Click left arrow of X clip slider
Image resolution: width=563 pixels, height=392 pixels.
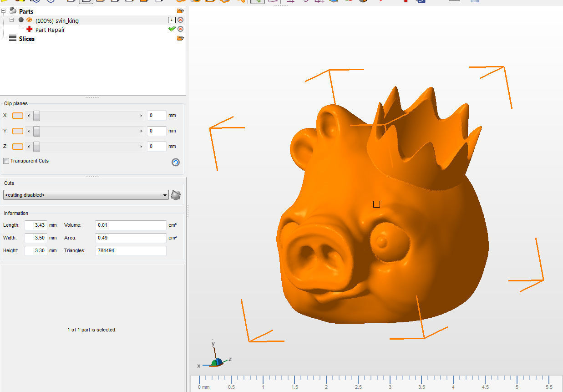tap(29, 116)
